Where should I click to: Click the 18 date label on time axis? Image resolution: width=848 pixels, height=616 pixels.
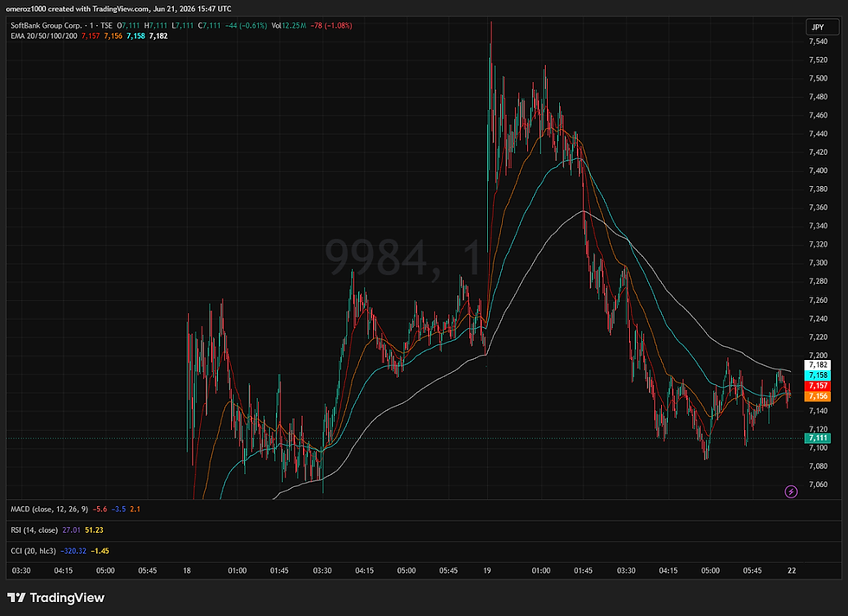click(187, 570)
